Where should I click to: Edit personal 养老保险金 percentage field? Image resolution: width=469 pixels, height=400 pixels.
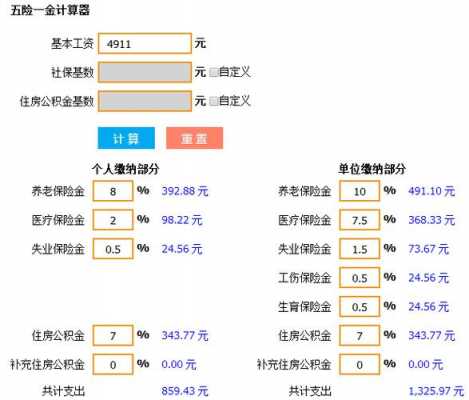pos(113,191)
